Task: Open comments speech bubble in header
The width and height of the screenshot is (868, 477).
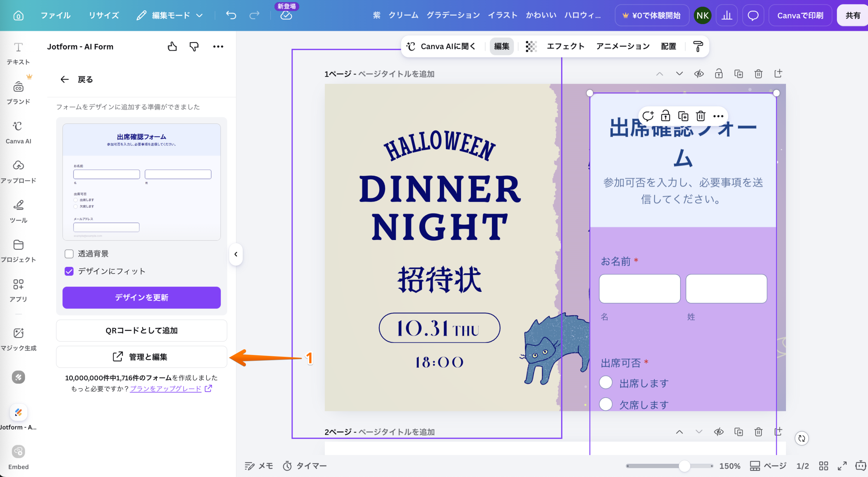Action: tap(753, 15)
